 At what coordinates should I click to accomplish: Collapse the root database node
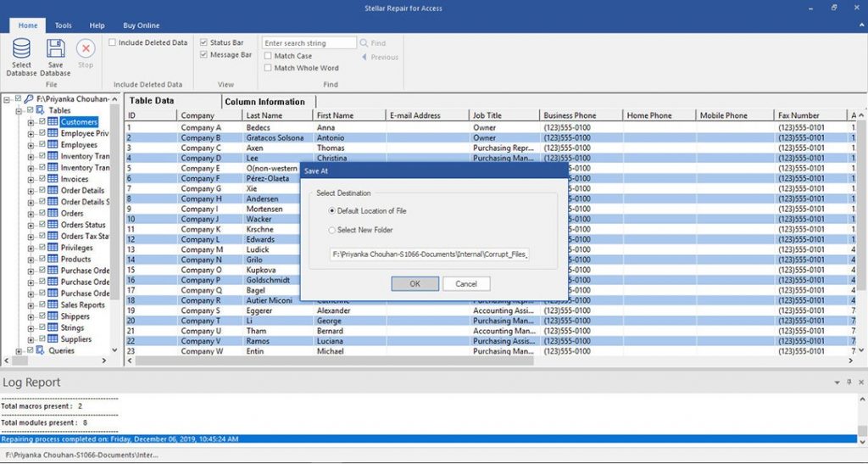[7, 99]
